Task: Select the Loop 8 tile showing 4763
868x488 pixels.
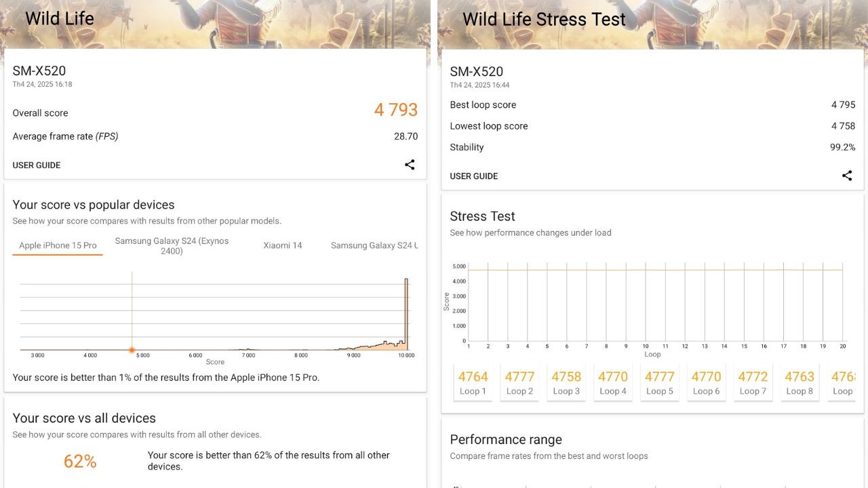Action: click(800, 382)
